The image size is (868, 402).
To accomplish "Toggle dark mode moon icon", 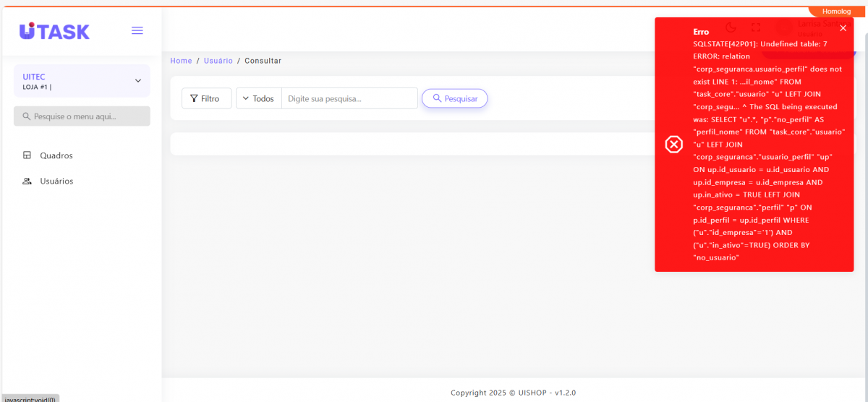I will point(731,27).
